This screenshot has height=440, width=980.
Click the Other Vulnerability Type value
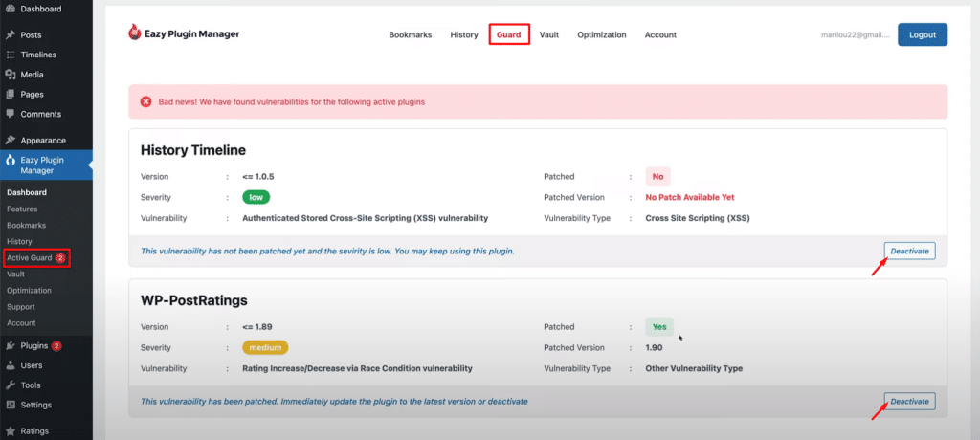(694, 369)
